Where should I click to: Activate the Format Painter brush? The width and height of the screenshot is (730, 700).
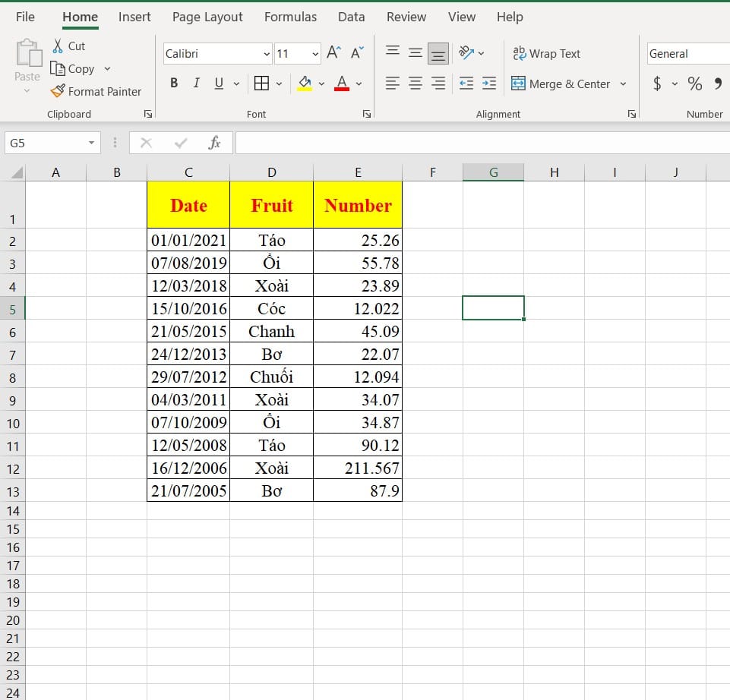tap(58, 91)
